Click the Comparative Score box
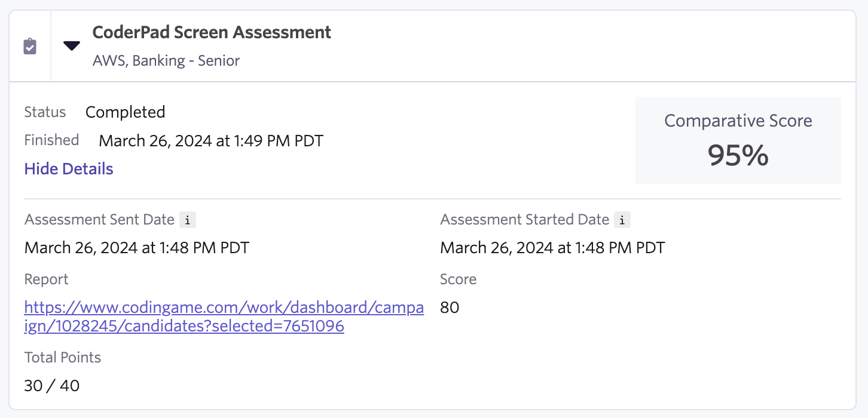 pos(738,140)
